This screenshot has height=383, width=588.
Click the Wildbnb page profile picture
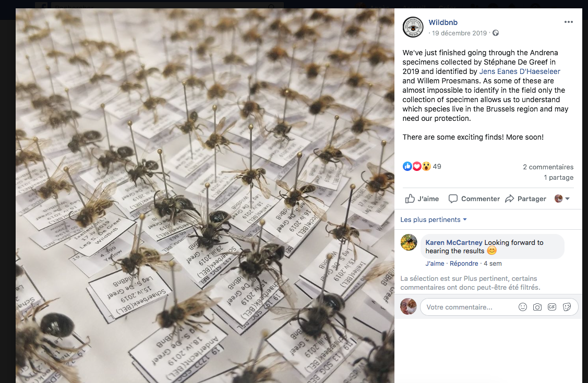pos(413,27)
